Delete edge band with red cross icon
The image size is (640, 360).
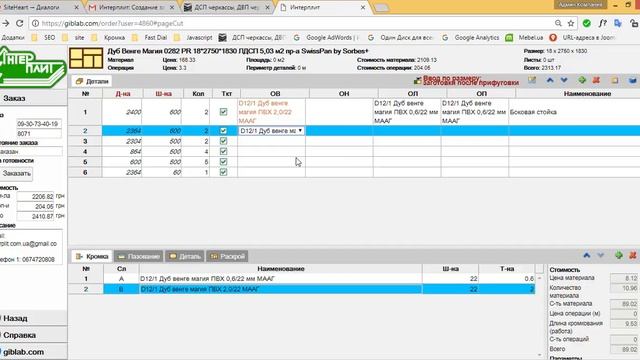[633, 256]
